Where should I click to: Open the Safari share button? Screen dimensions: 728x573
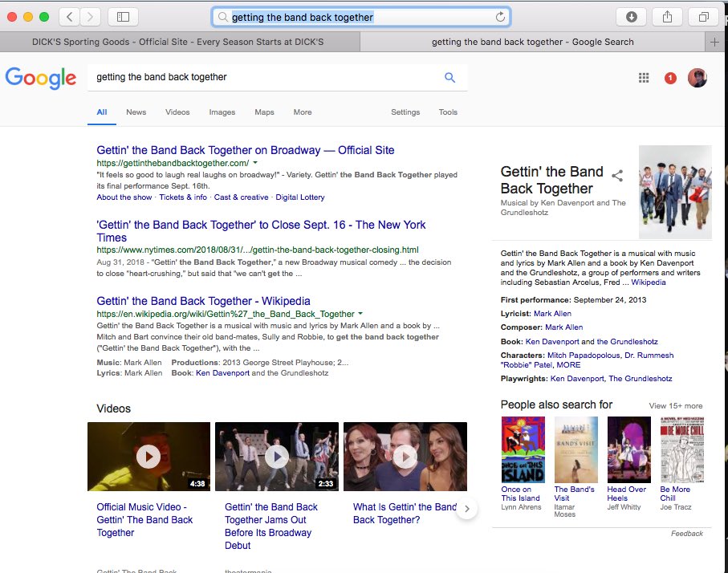click(667, 17)
